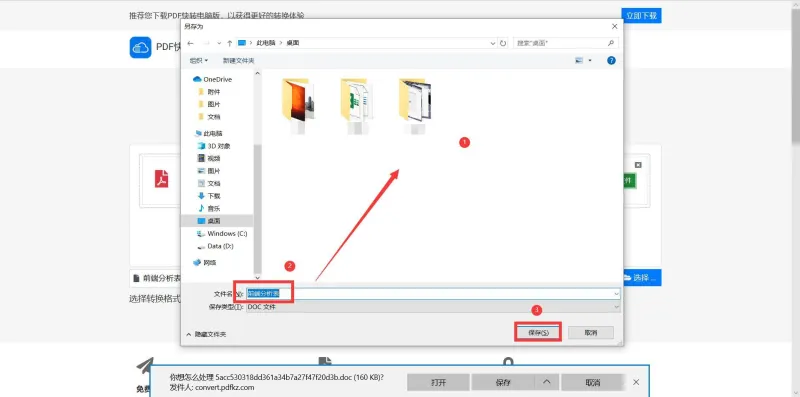Click 取消 in the download bar

tap(592, 382)
